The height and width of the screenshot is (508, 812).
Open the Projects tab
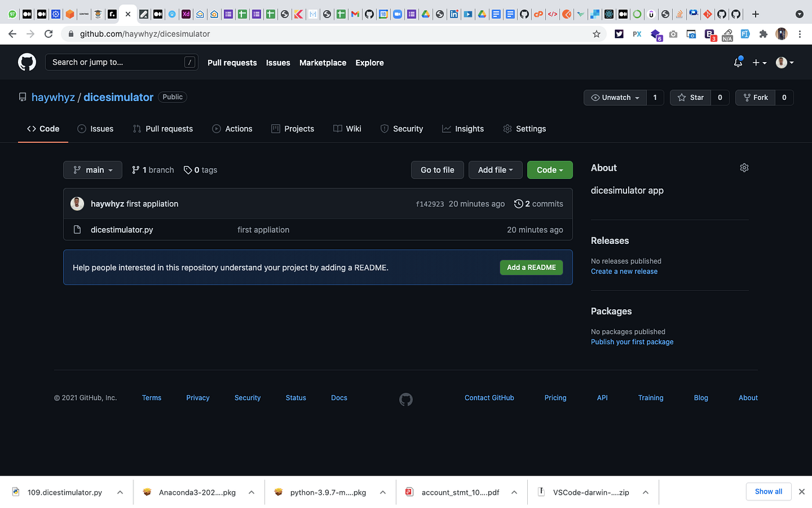click(293, 129)
